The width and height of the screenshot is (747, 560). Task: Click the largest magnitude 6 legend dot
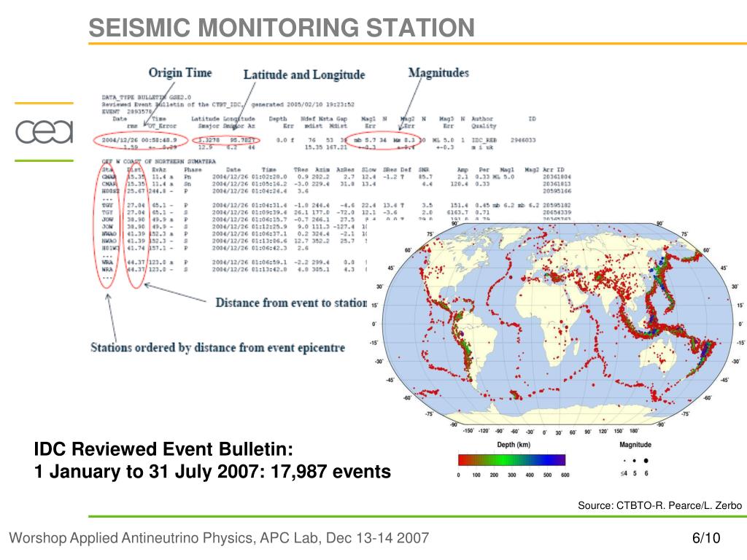pyautogui.click(x=646, y=461)
